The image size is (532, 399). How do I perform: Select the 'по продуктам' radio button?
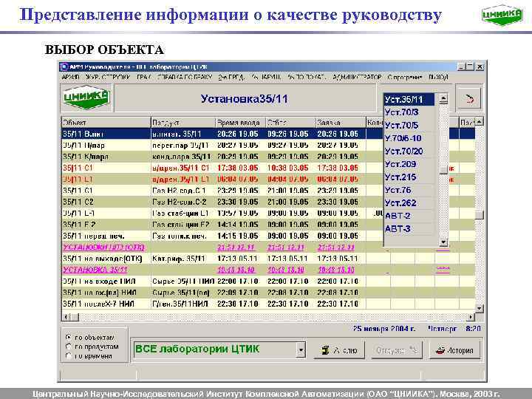[x=69, y=347]
